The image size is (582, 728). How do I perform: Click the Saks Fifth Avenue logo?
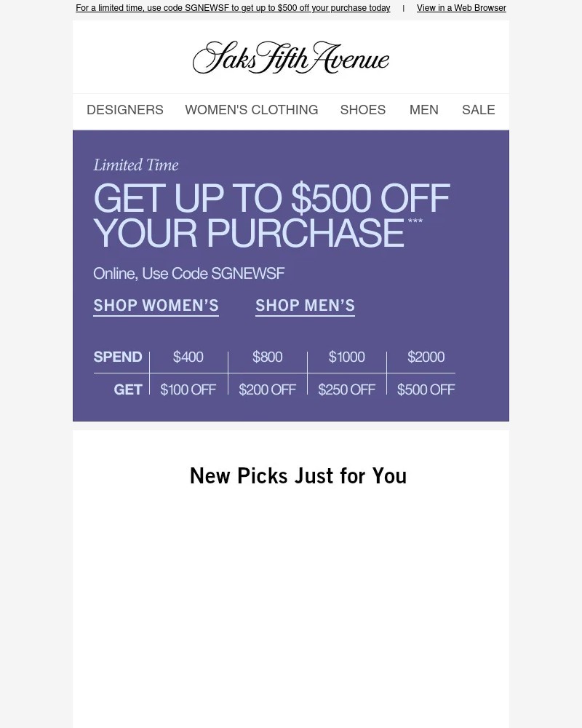point(290,57)
